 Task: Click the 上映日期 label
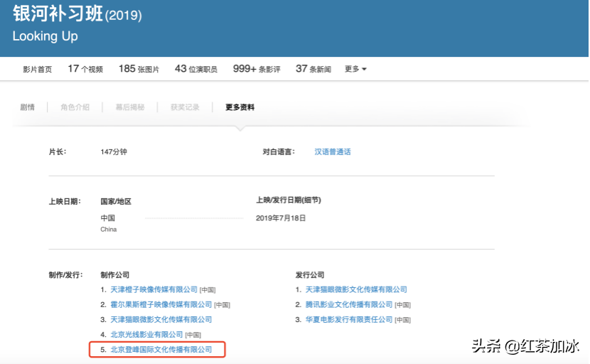click(x=65, y=202)
